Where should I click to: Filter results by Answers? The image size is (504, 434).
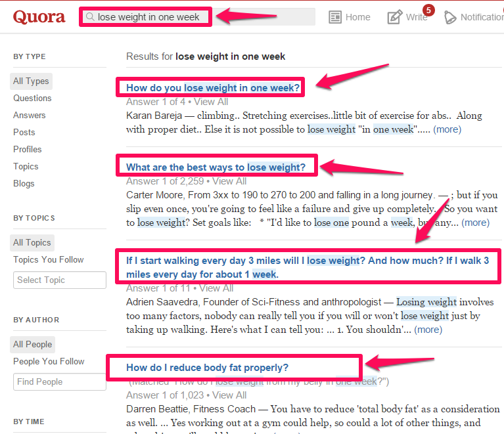[30, 116]
